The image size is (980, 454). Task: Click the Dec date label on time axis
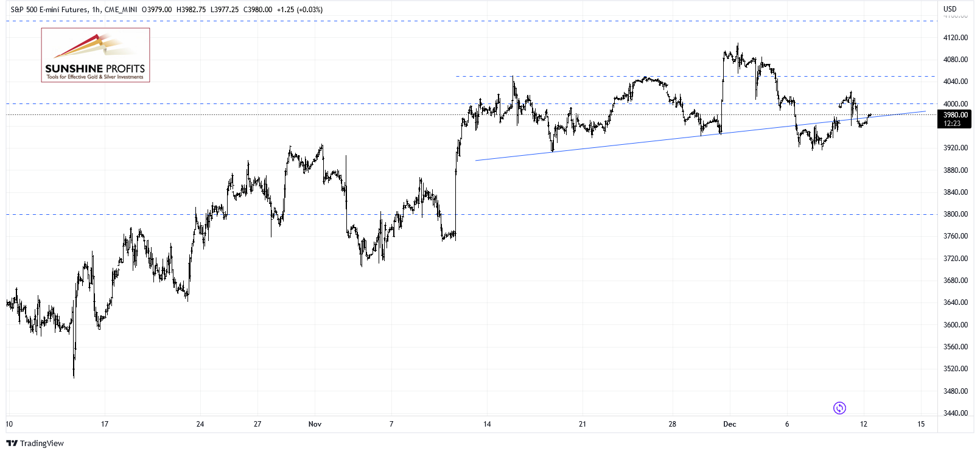click(x=729, y=424)
